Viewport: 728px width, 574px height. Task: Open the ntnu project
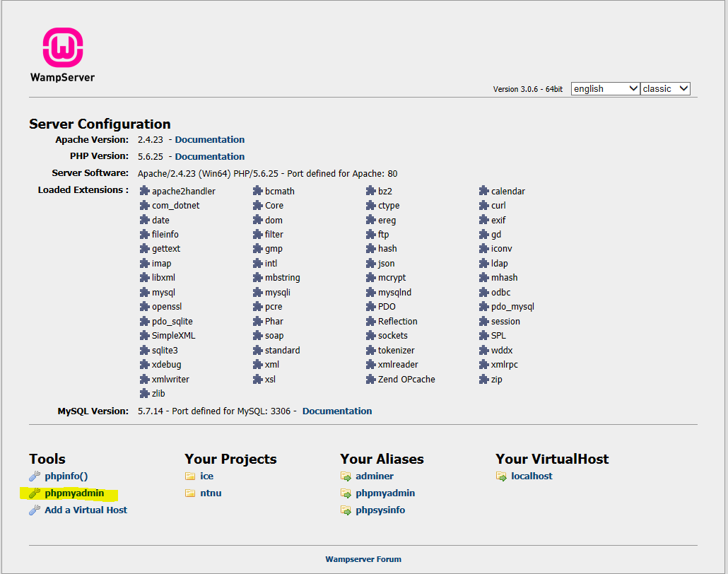pos(211,493)
